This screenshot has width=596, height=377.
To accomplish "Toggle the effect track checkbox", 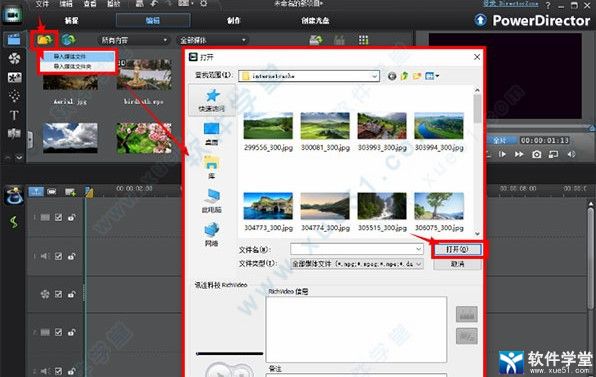I will coord(58,294).
